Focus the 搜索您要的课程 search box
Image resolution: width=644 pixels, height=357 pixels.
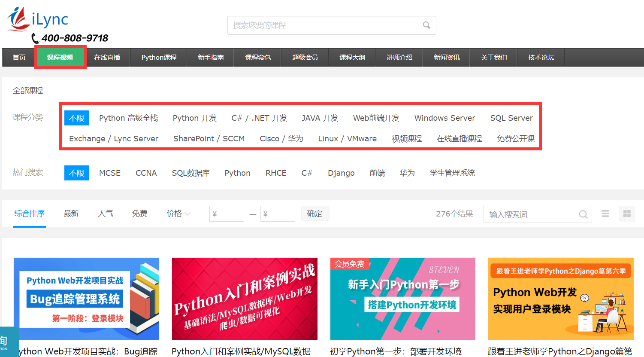click(324, 25)
